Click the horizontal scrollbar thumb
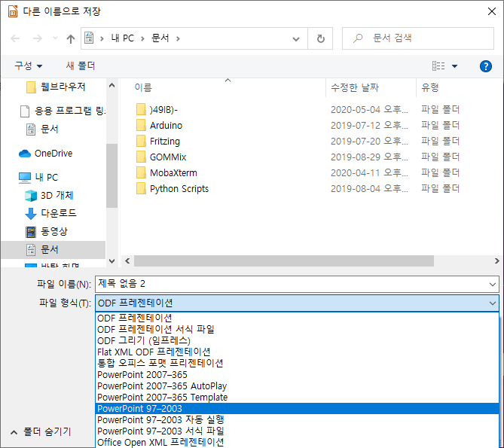Screen dimensions: 504x448 pyautogui.click(x=284, y=261)
